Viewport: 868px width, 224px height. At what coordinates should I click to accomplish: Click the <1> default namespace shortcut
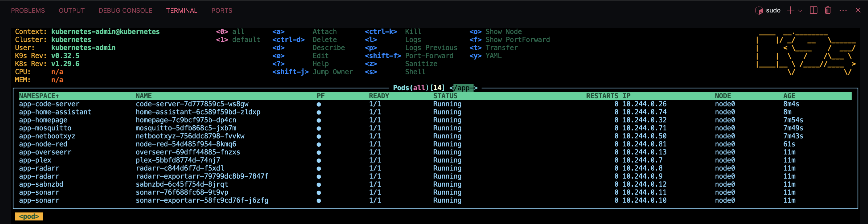pos(238,40)
